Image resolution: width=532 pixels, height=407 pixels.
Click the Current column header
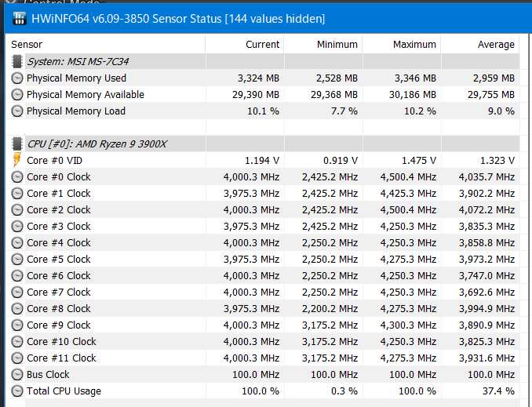pos(245,45)
